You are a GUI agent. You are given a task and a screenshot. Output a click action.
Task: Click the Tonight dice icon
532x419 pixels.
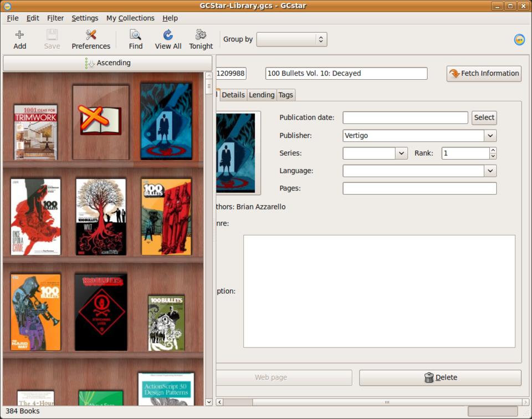click(x=201, y=35)
